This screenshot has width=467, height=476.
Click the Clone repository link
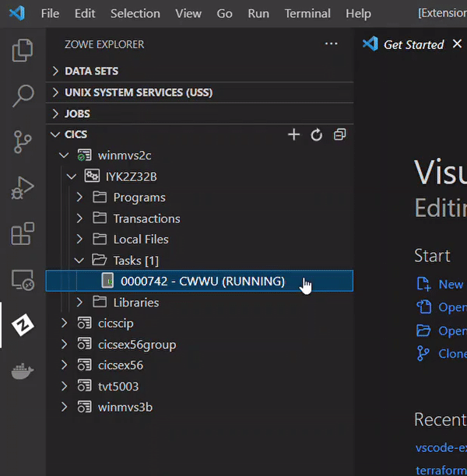tap(453, 354)
